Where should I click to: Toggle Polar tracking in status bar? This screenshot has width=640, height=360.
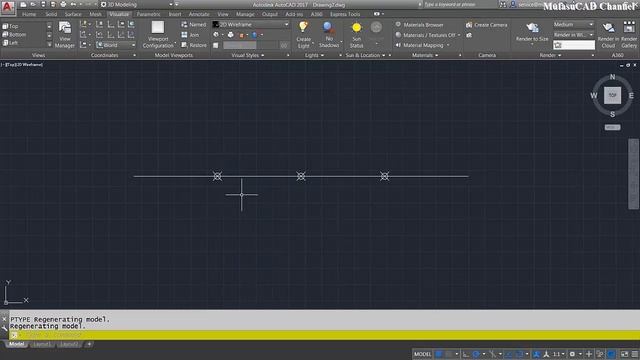476,354
